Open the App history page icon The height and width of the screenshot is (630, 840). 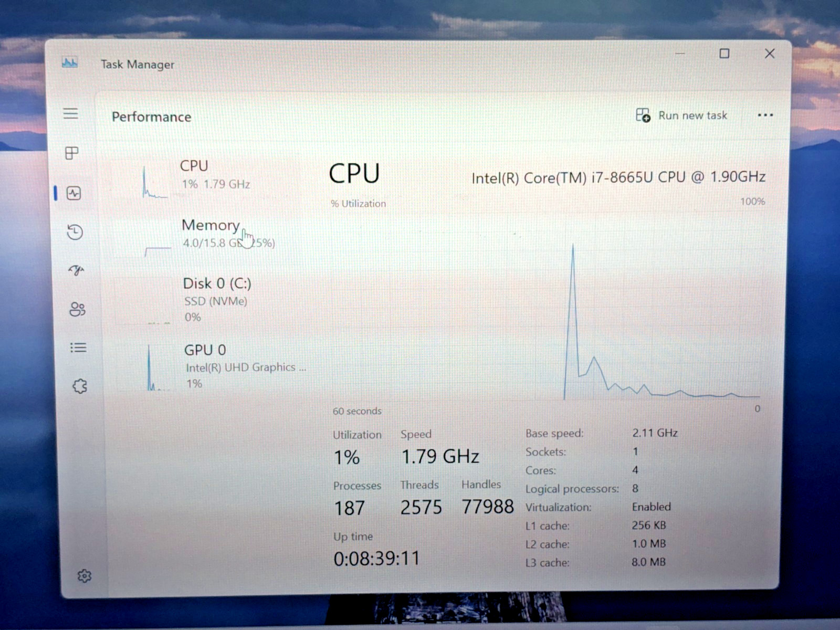click(x=75, y=232)
